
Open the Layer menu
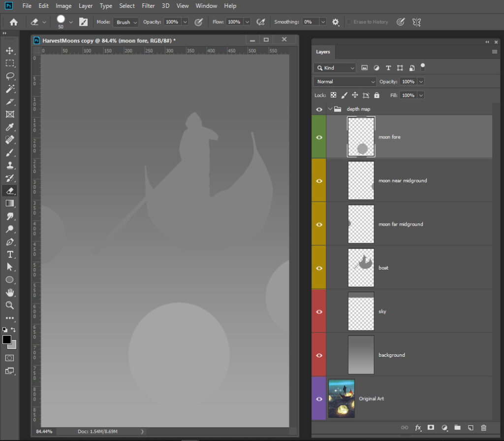coord(86,6)
